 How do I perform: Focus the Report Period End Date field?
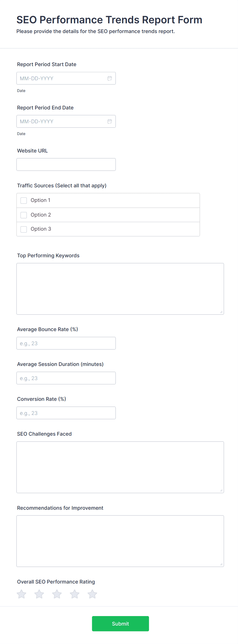pyautogui.click(x=66, y=121)
